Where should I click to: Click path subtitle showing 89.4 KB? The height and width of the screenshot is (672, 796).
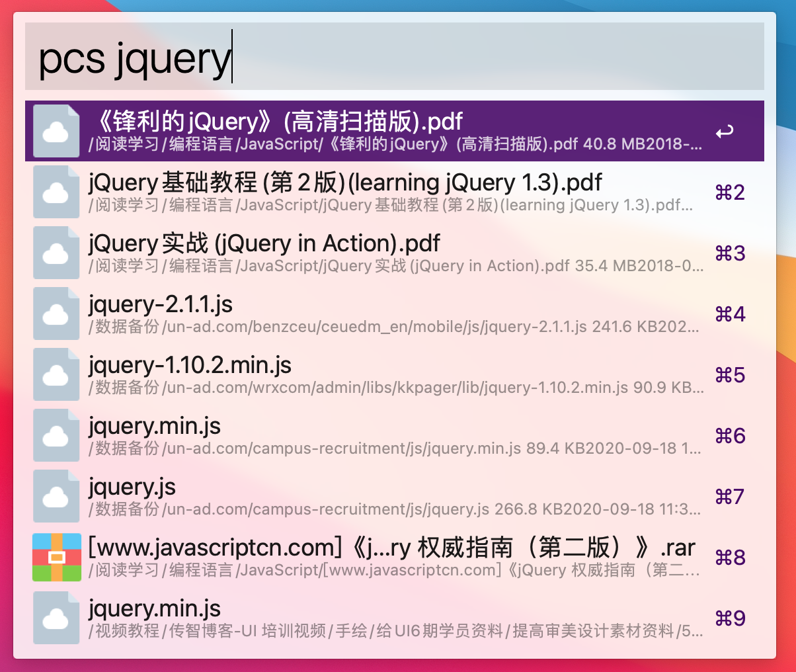395,448
